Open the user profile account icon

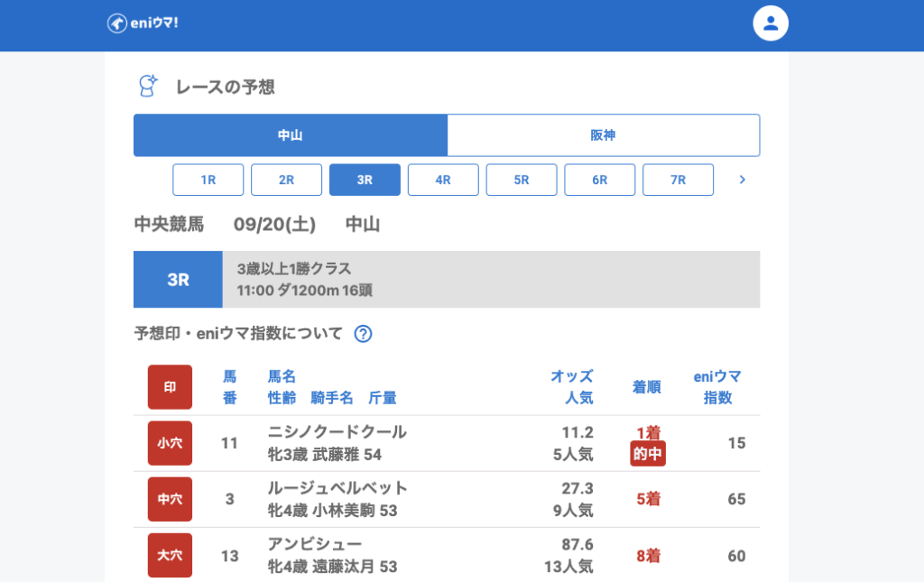771,23
